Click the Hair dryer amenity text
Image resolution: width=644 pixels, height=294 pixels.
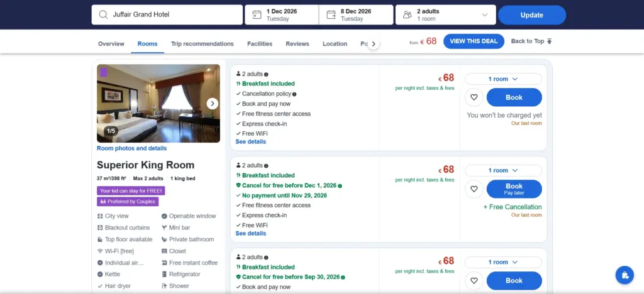(118, 286)
